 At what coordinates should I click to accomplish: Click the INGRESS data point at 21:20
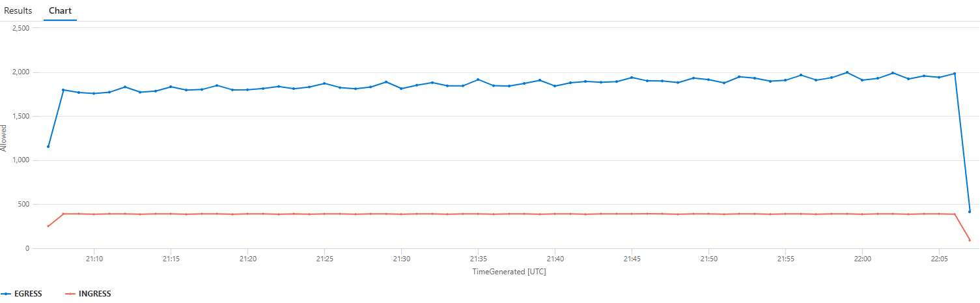pos(247,214)
